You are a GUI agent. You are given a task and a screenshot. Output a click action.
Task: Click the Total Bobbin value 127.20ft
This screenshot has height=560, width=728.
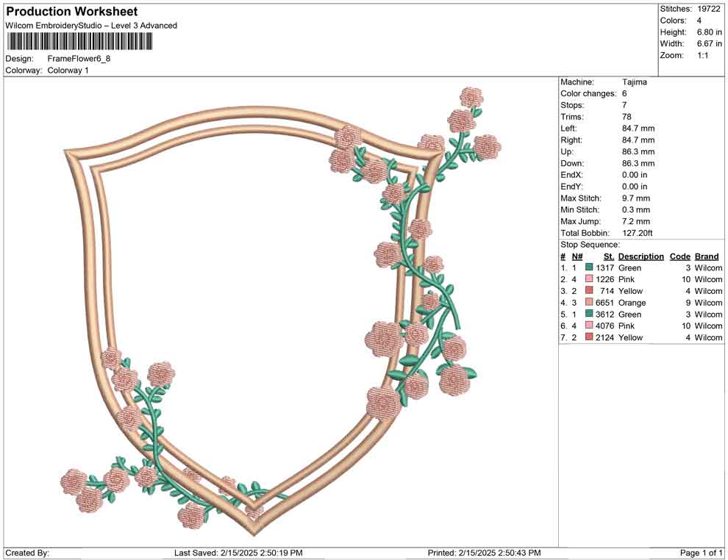[x=638, y=233]
